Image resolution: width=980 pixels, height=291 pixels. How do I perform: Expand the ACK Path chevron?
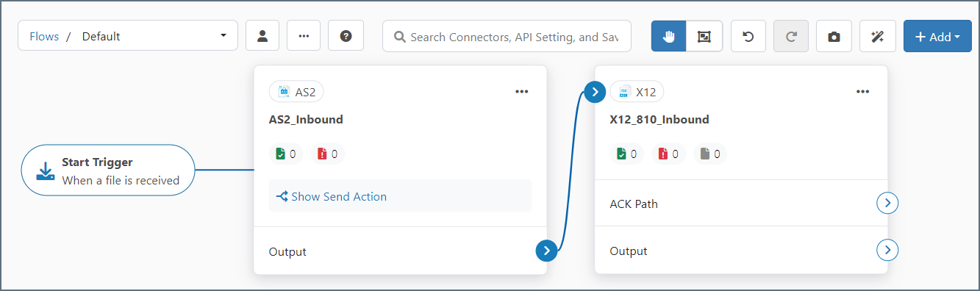coord(888,204)
